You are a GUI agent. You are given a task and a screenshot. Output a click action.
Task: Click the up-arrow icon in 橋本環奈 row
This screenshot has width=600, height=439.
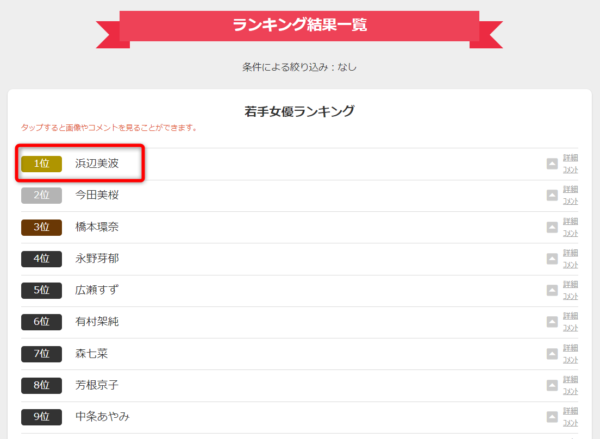[552, 227]
